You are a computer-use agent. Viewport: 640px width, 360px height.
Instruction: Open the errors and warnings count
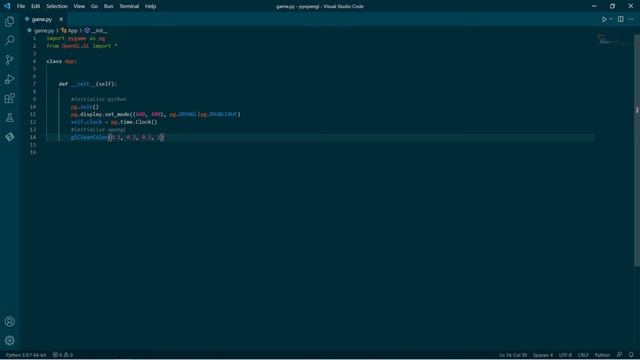[63, 355]
